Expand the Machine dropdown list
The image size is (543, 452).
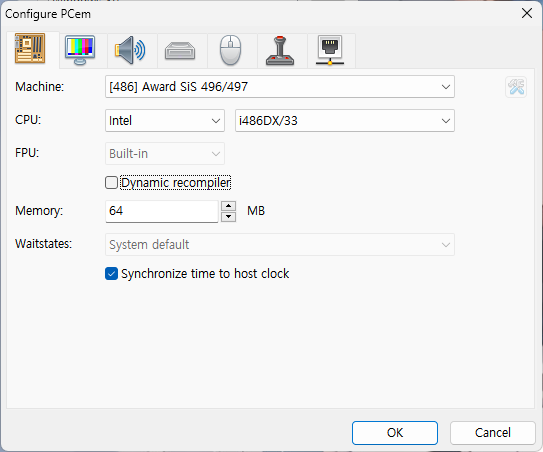(280, 87)
